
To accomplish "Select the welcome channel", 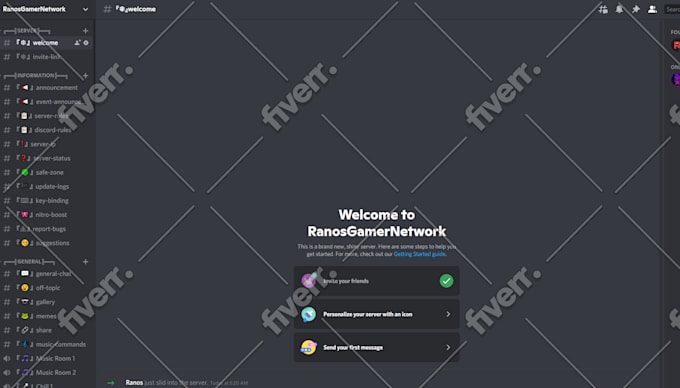I will tap(47, 42).
